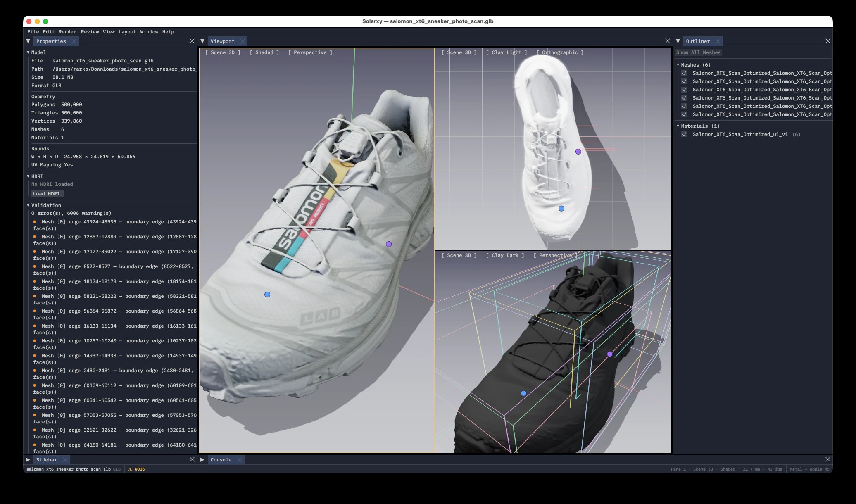Collapse the Outliner panel with its triangle

(678, 41)
